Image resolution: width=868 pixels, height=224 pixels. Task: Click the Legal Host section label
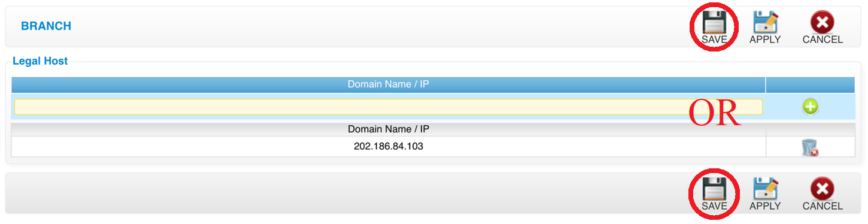(40, 61)
